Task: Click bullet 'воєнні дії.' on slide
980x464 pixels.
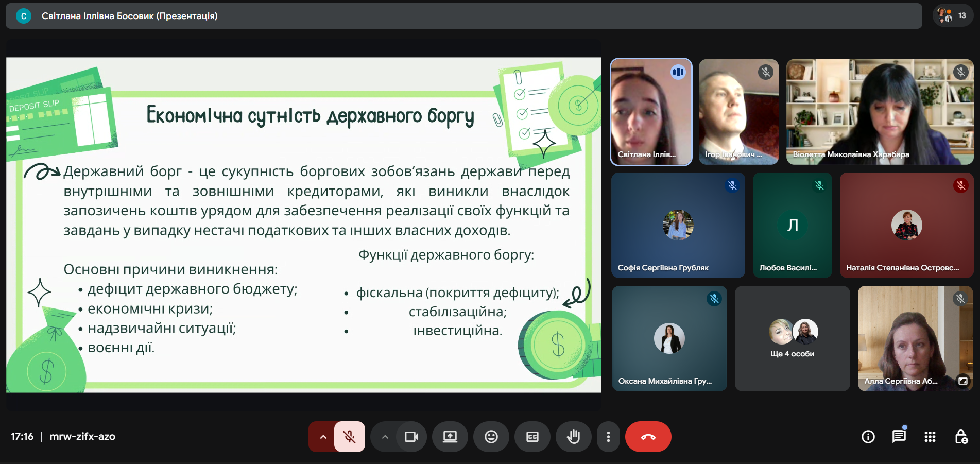Action: point(121,348)
